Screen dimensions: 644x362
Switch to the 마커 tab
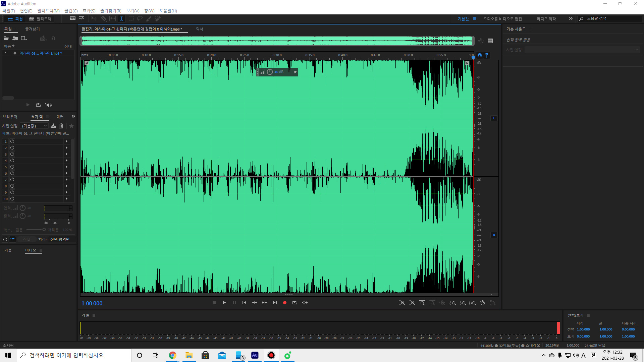pos(60,117)
